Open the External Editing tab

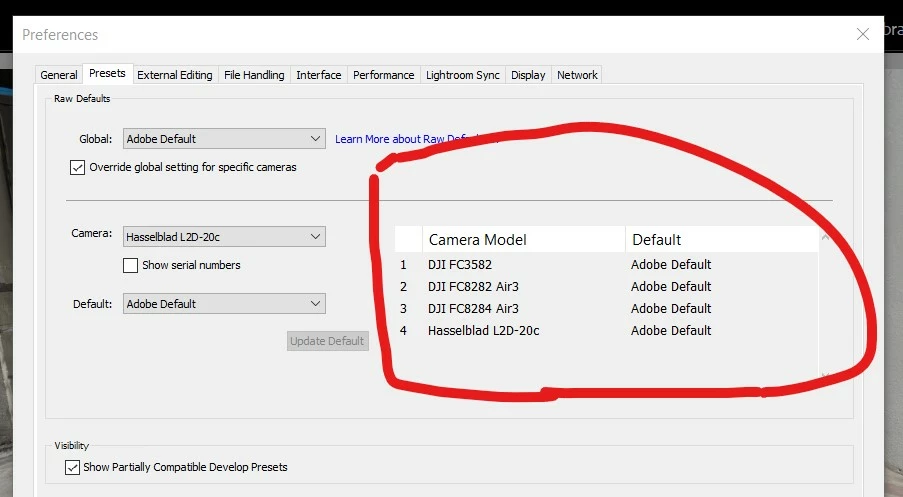click(174, 75)
